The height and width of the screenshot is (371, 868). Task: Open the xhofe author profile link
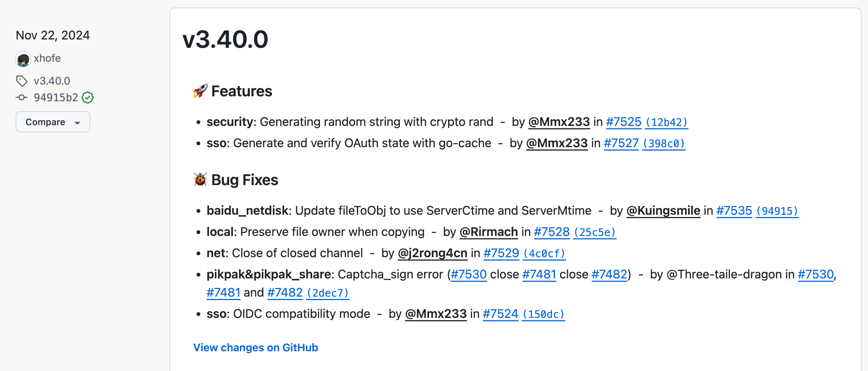[x=47, y=58]
